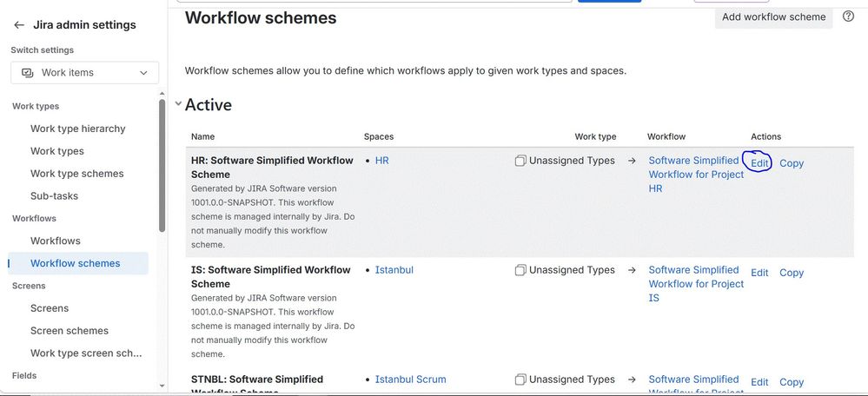Copy the IS workflow scheme
This screenshot has height=396, width=868.
tap(792, 273)
